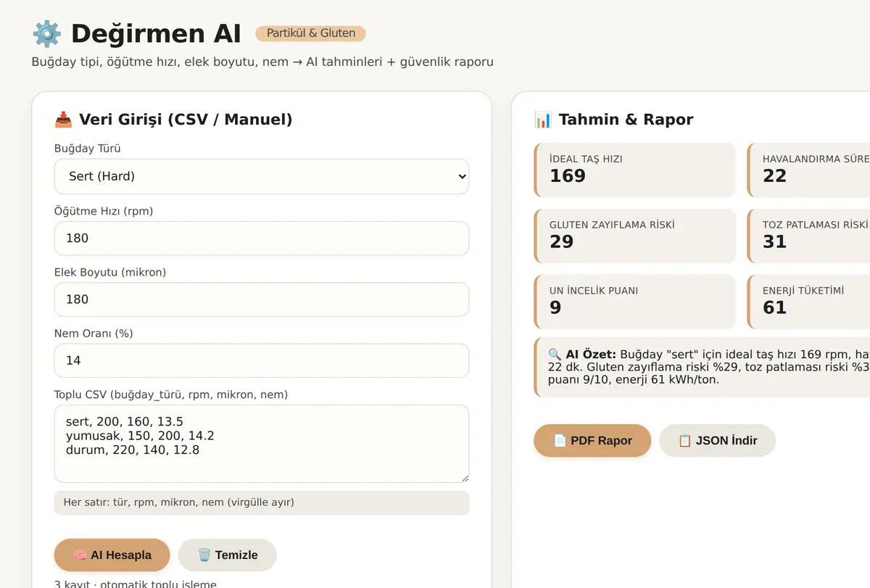Click the document icon on PDF Rapor
The width and height of the screenshot is (870, 588).
(560, 441)
